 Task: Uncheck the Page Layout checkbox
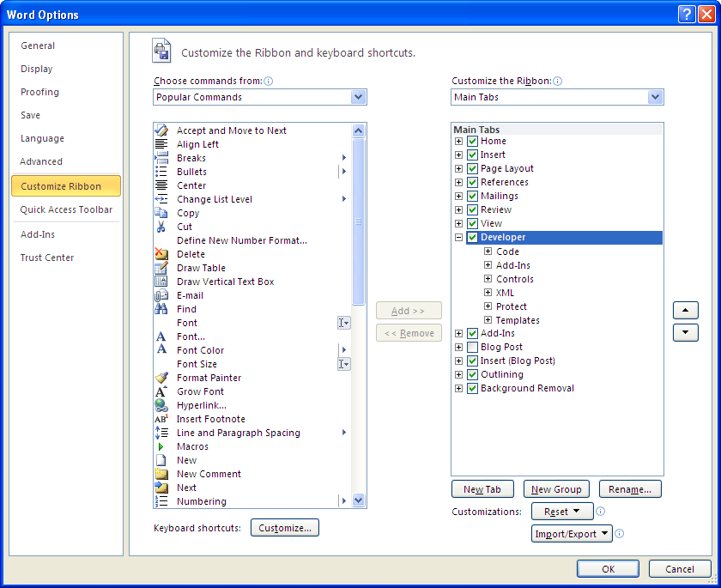point(472,169)
